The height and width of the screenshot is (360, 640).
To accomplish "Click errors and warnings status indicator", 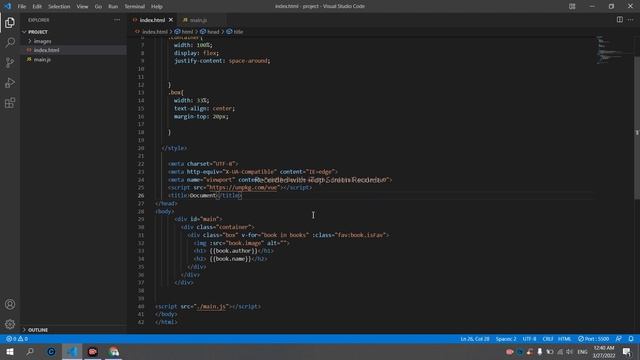I will click(17, 339).
